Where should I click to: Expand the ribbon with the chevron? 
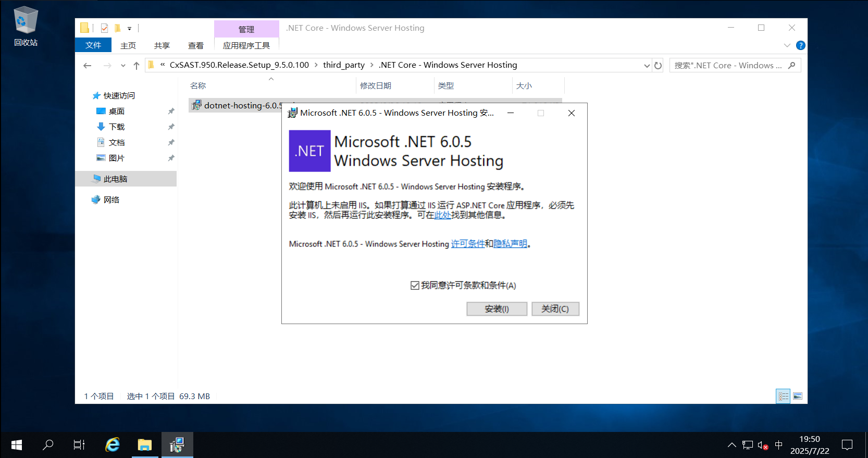(787, 45)
